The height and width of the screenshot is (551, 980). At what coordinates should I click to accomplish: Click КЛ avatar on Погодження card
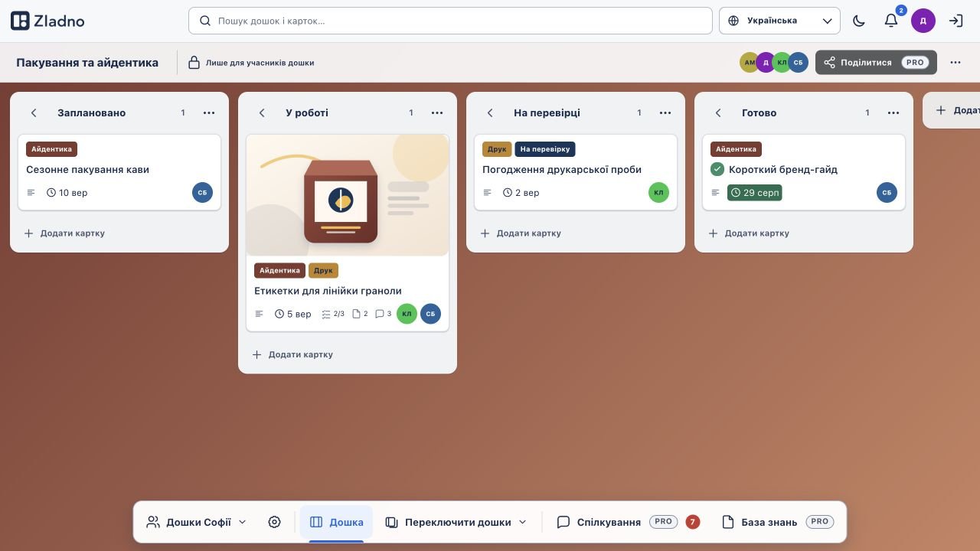point(658,193)
